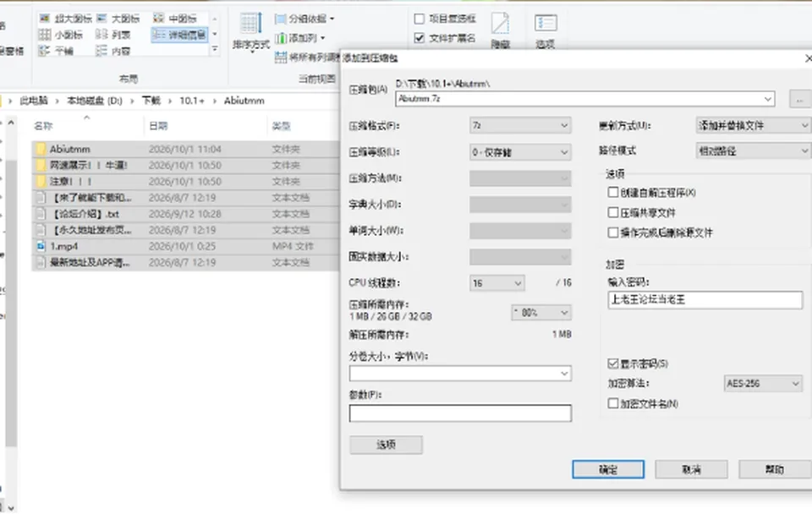
Task: Open 帮助 in the archive dialog
Action: (x=775, y=469)
